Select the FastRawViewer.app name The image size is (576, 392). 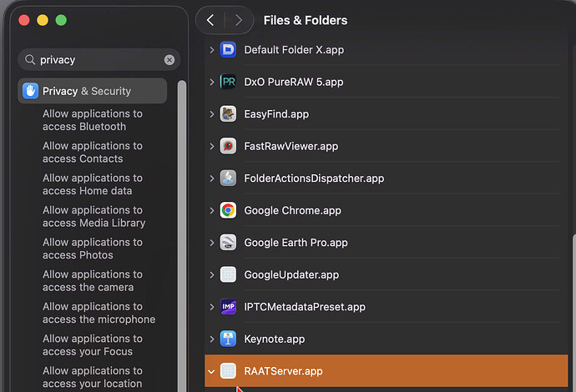click(x=291, y=146)
